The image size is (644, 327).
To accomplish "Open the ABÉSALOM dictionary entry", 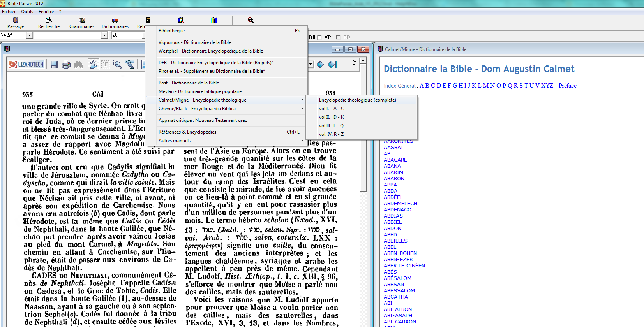I will pyautogui.click(x=397, y=278).
